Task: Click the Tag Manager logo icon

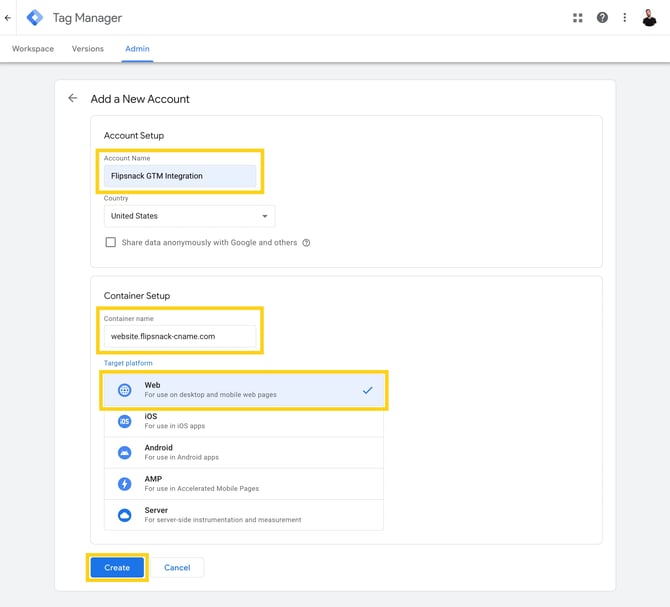Action: [x=35, y=17]
